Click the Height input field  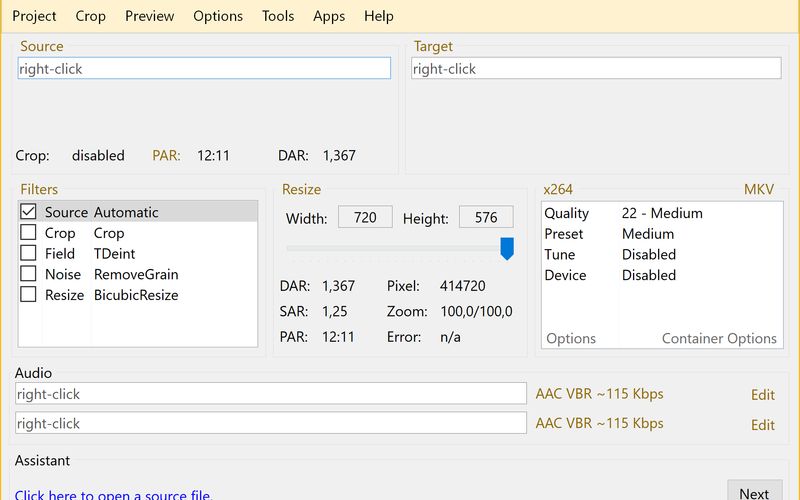point(486,217)
